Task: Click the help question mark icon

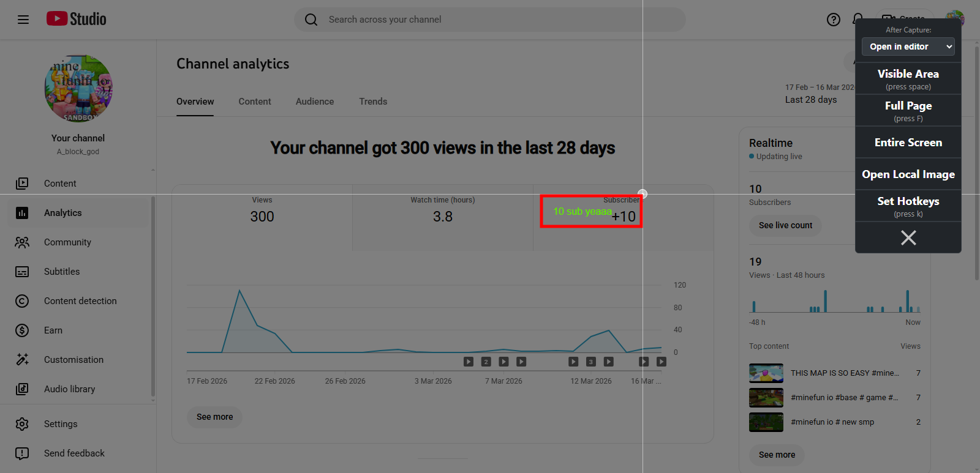Action: (833, 20)
